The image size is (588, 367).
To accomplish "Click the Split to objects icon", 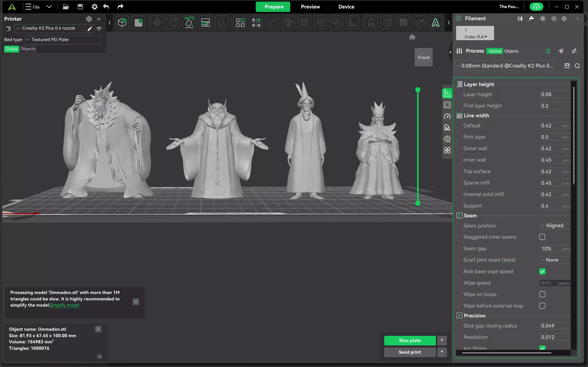I will 240,22.
